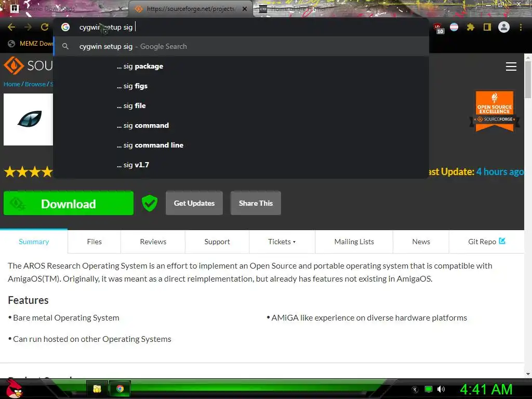Open the Angry Birds start button

14,389
